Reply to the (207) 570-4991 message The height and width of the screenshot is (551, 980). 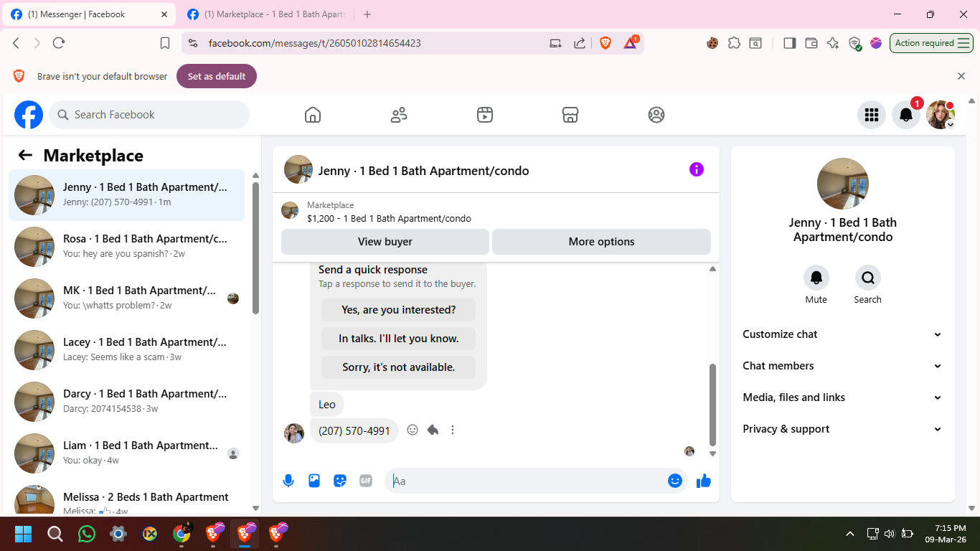(433, 430)
